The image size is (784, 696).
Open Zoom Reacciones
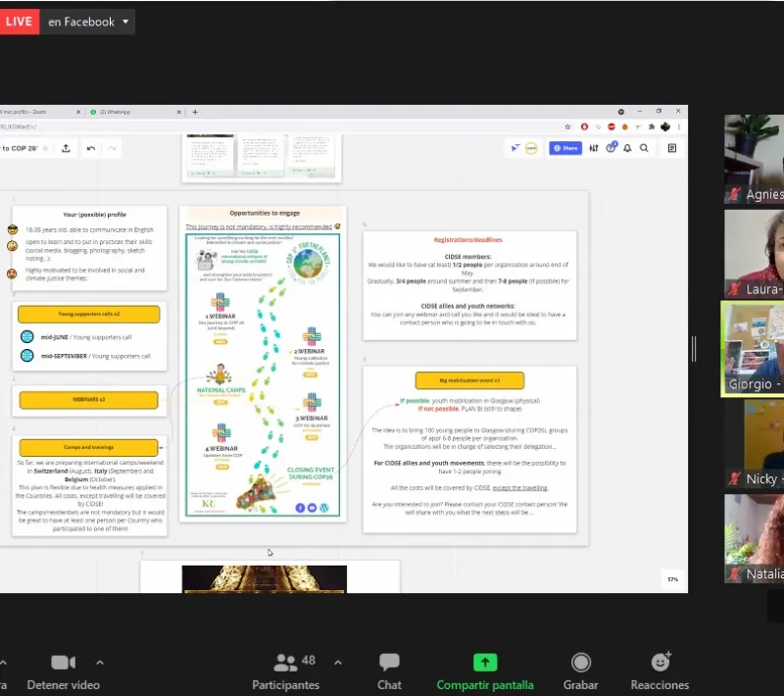[660, 671]
